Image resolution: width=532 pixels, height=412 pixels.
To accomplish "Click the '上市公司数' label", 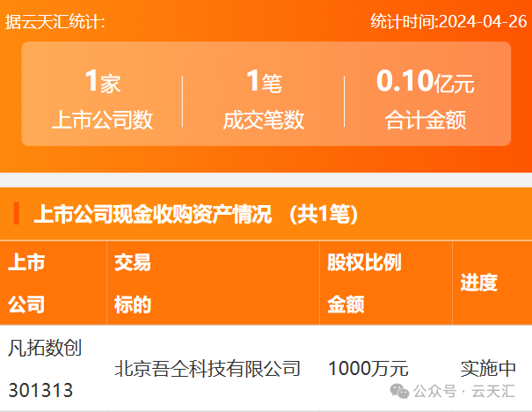I will point(103,120).
